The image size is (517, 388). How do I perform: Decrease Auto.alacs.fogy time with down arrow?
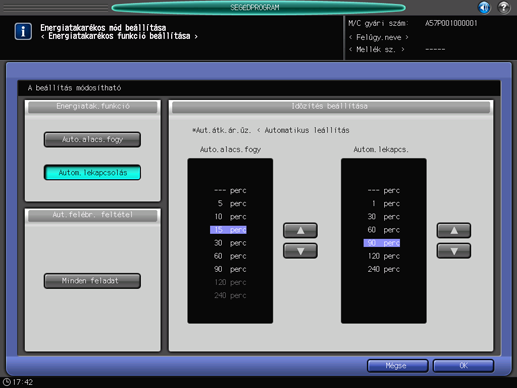click(x=300, y=251)
